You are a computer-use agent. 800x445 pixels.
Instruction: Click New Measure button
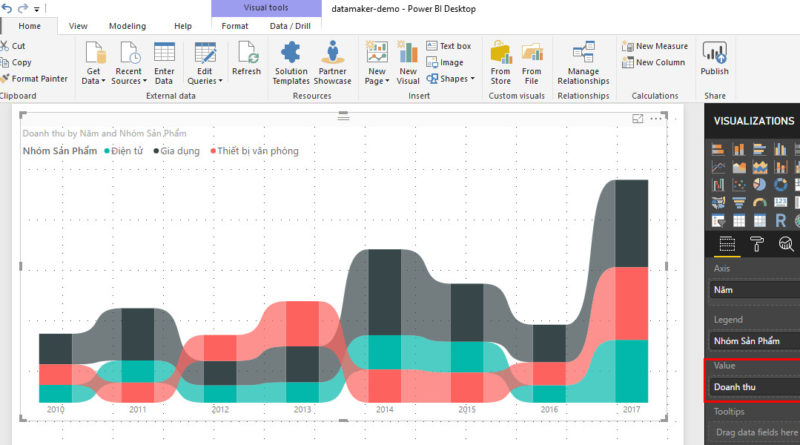654,46
